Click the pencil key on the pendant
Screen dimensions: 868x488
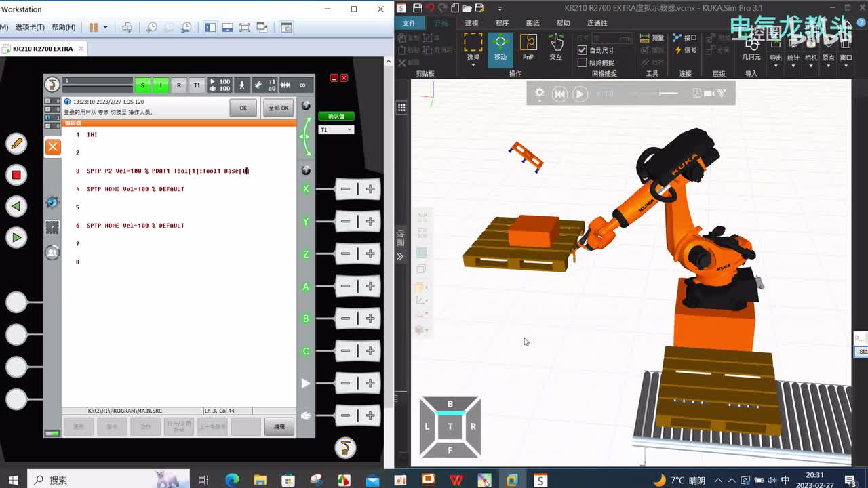tap(16, 144)
